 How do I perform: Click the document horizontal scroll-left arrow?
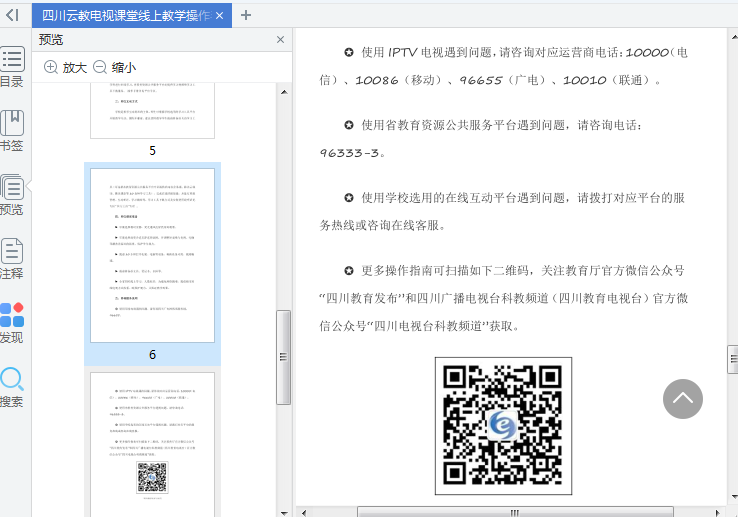pos(304,512)
